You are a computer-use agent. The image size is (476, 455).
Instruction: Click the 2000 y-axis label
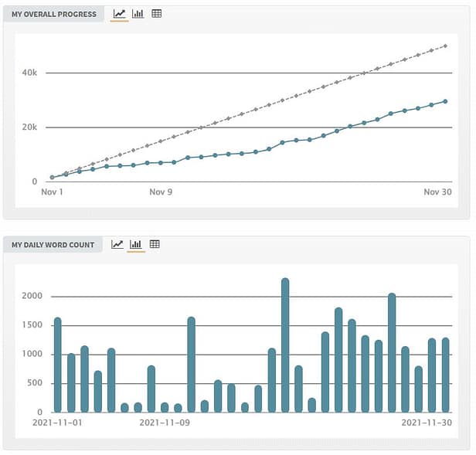point(31,297)
